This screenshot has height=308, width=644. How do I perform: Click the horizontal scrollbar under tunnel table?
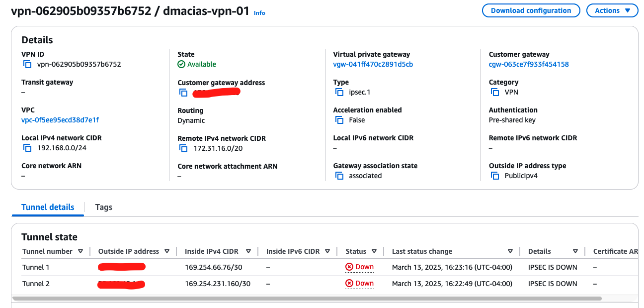pyautogui.click(x=307, y=299)
